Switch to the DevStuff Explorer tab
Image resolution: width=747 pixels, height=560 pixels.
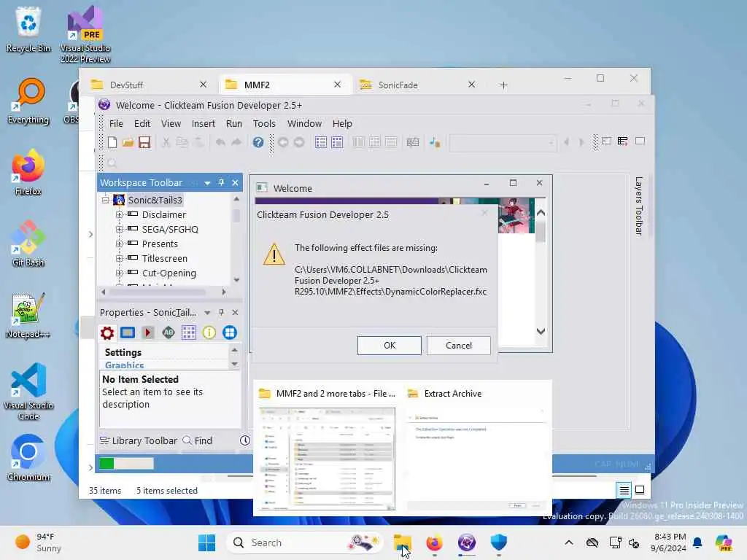(x=150, y=85)
